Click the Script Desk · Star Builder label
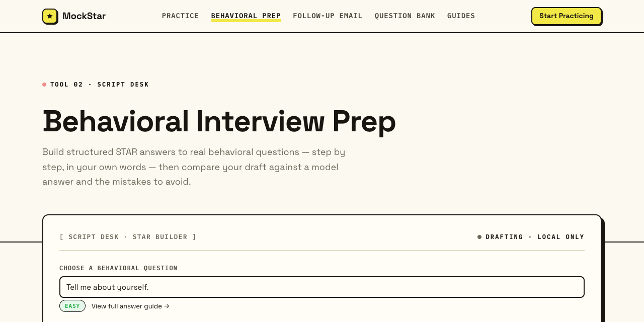644x322 pixels. coord(128,237)
